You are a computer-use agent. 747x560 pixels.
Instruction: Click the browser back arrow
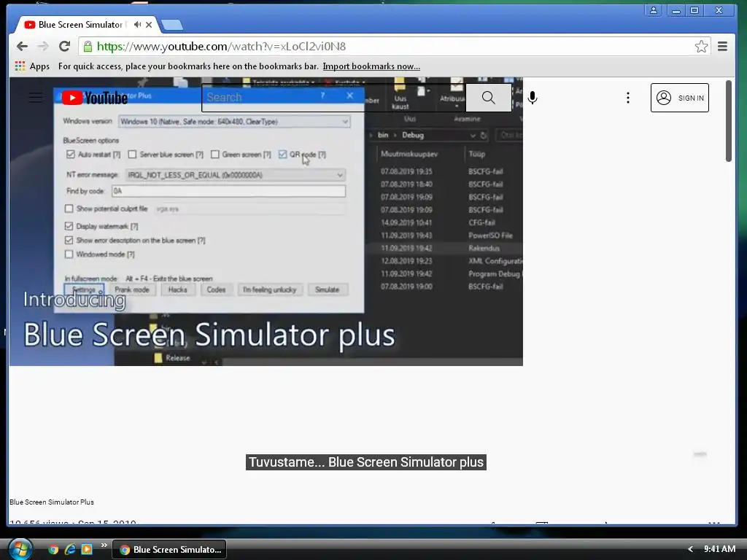click(22, 46)
